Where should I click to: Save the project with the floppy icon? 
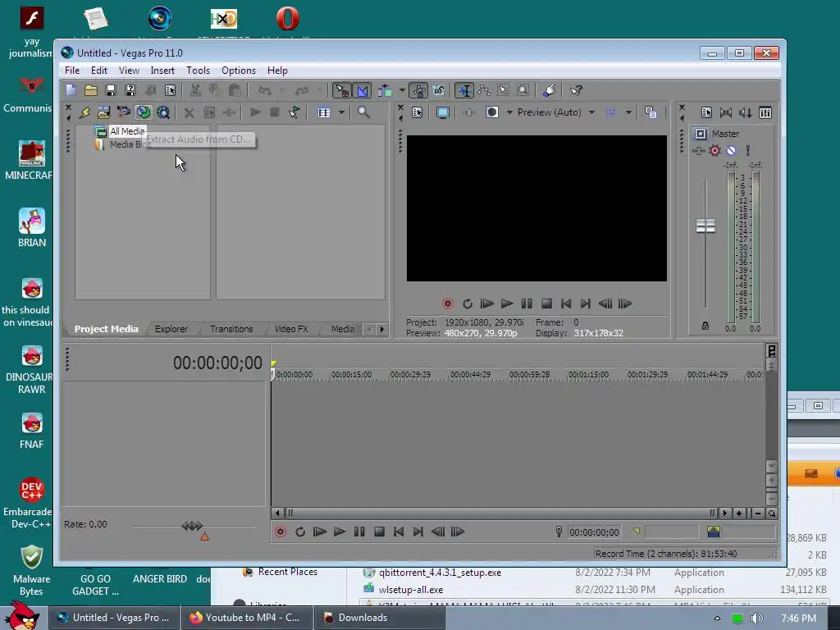[111, 90]
